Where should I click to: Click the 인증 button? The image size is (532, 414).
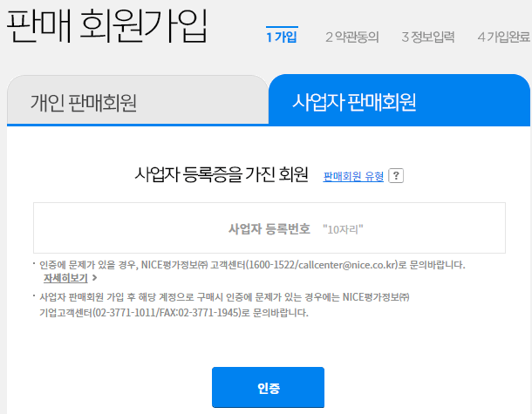click(x=268, y=387)
